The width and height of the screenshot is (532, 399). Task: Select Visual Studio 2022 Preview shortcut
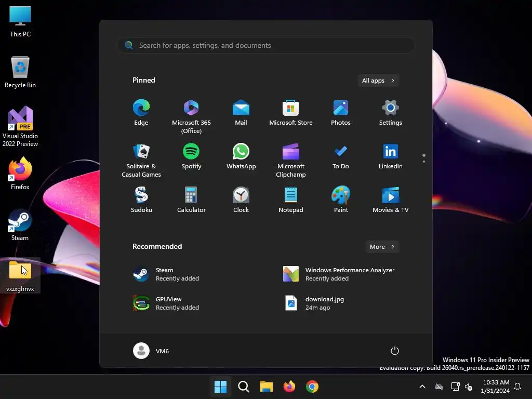click(x=20, y=127)
